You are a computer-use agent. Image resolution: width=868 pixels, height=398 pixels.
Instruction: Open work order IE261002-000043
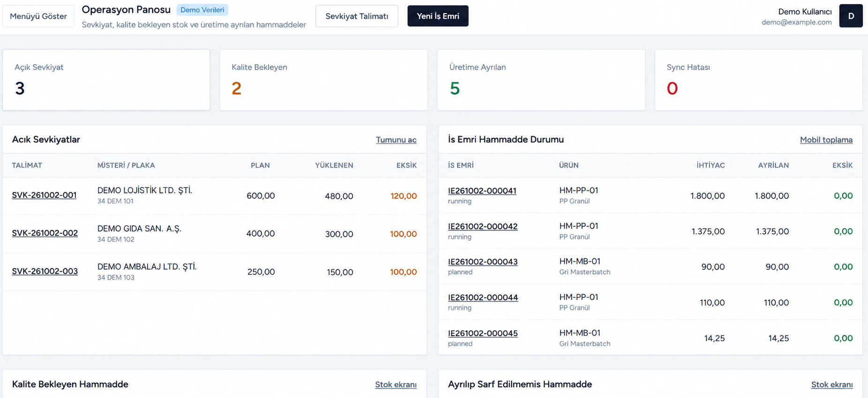tap(483, 262)
